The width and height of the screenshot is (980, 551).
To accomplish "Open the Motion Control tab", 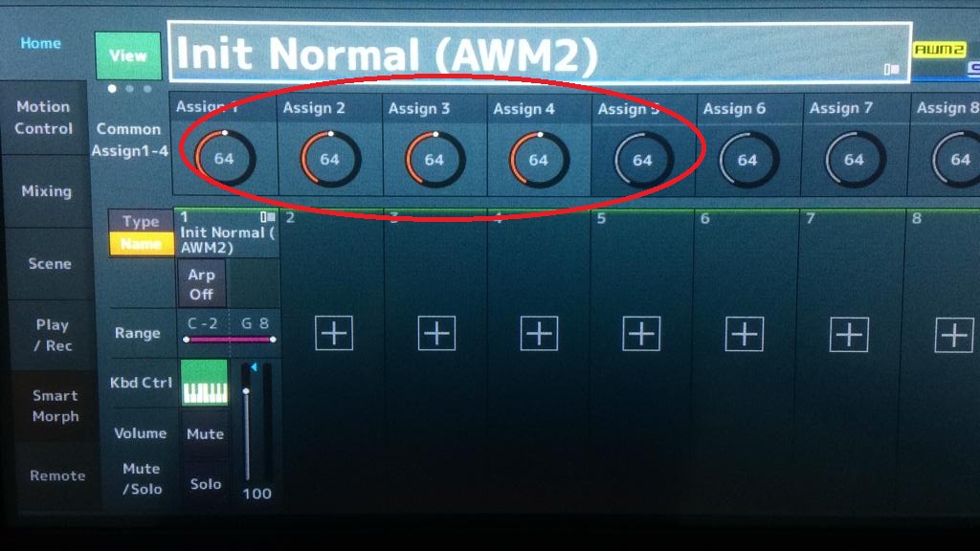I will (x=44, y=118).
